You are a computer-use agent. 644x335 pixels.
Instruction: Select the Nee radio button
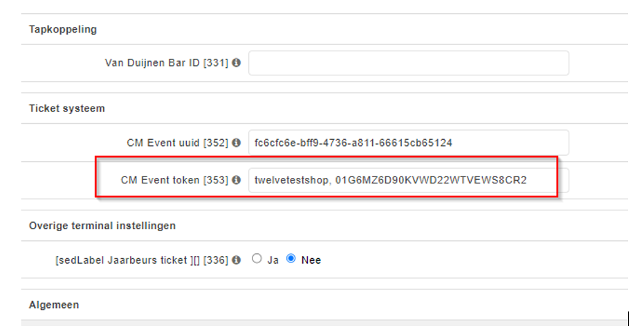point(291,259)
